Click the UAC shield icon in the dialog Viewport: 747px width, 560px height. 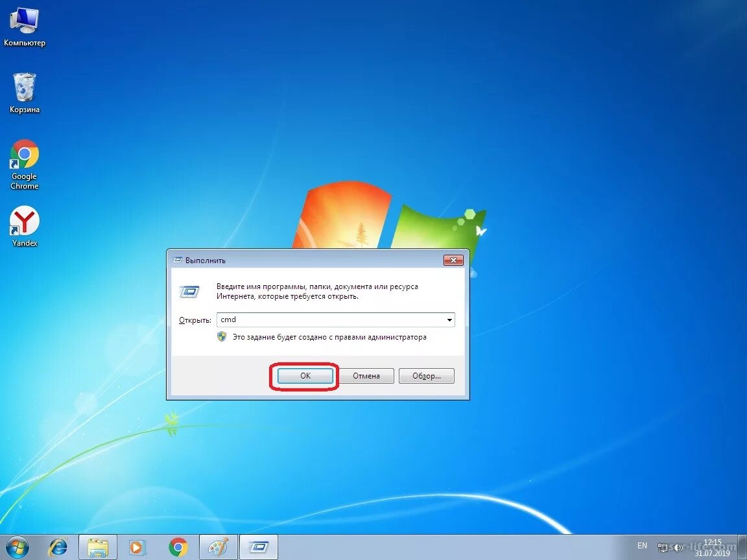click(x=222, y=336)
